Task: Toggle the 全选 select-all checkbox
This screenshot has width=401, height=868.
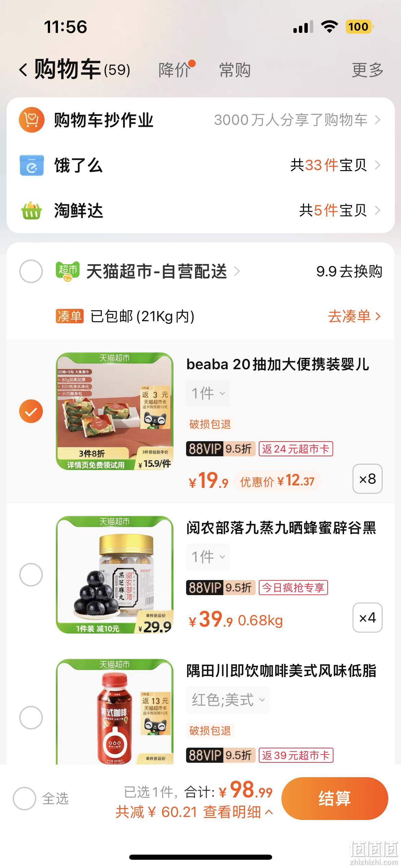Action: [x=24, y=798]
